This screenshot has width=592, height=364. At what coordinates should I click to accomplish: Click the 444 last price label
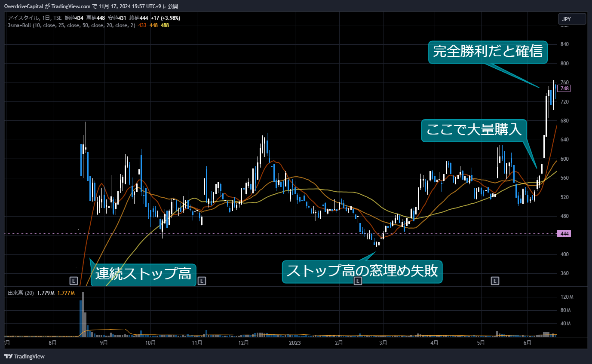(x=564, y=234)
